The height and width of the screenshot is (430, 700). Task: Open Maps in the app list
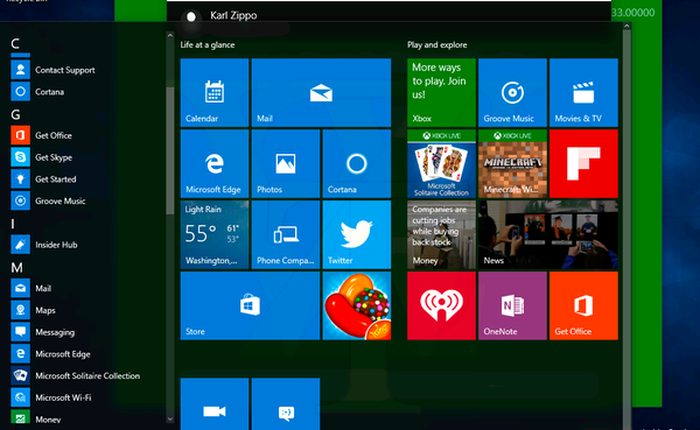pos(33,310)
